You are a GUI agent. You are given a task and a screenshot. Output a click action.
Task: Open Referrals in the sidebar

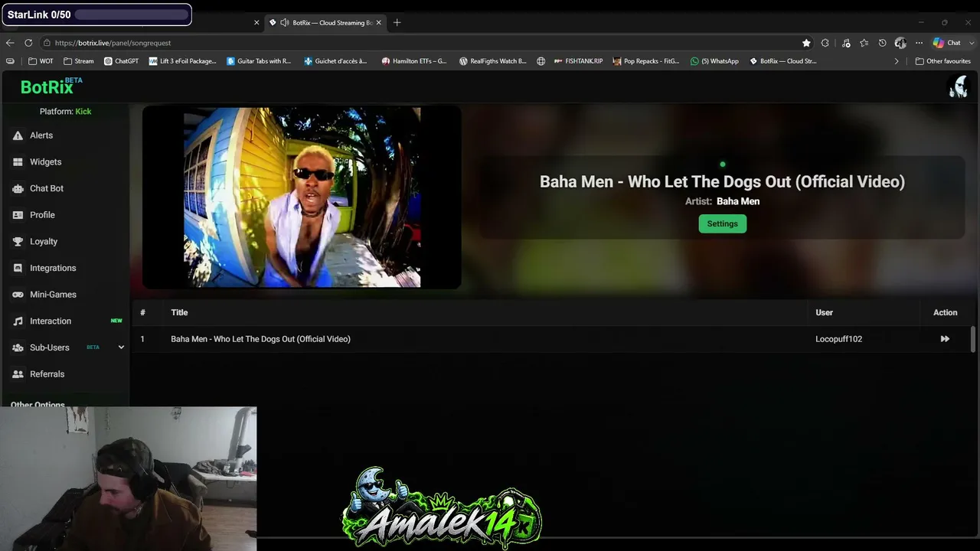click(47, 374)
